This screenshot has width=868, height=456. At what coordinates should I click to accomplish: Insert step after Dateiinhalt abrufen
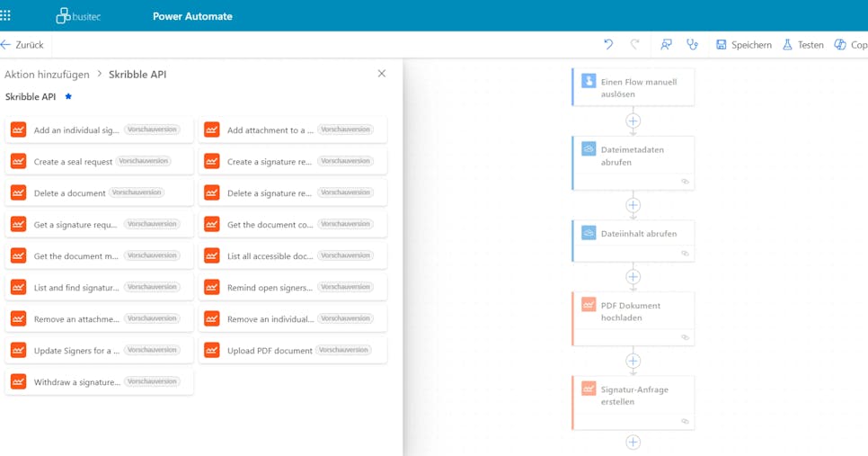click(x=633, y=276)
